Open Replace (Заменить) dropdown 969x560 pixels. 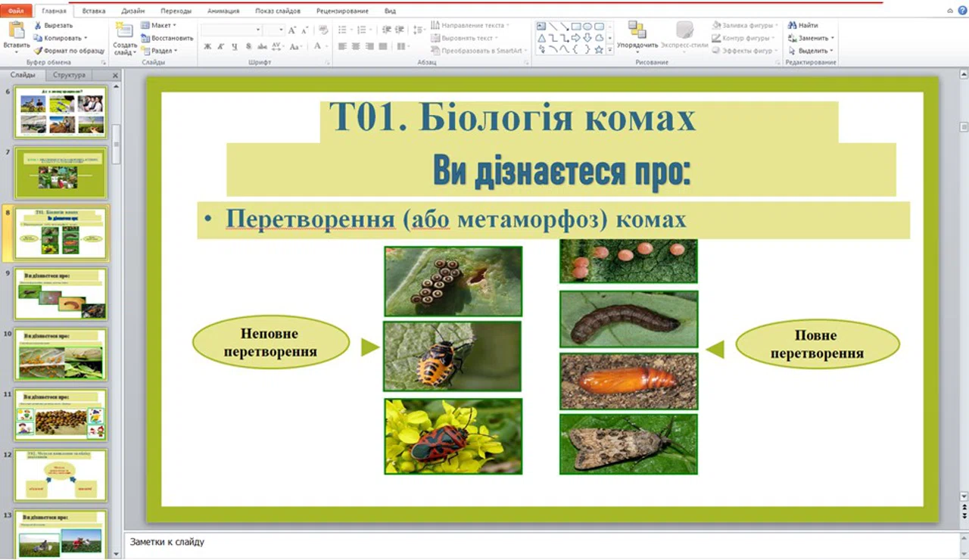click(x=811, y=38)
